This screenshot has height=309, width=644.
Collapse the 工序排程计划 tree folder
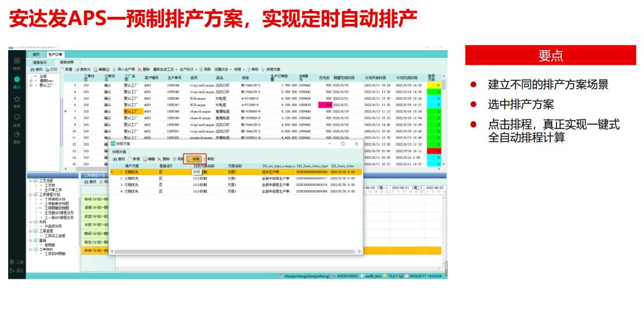[30, 194]
